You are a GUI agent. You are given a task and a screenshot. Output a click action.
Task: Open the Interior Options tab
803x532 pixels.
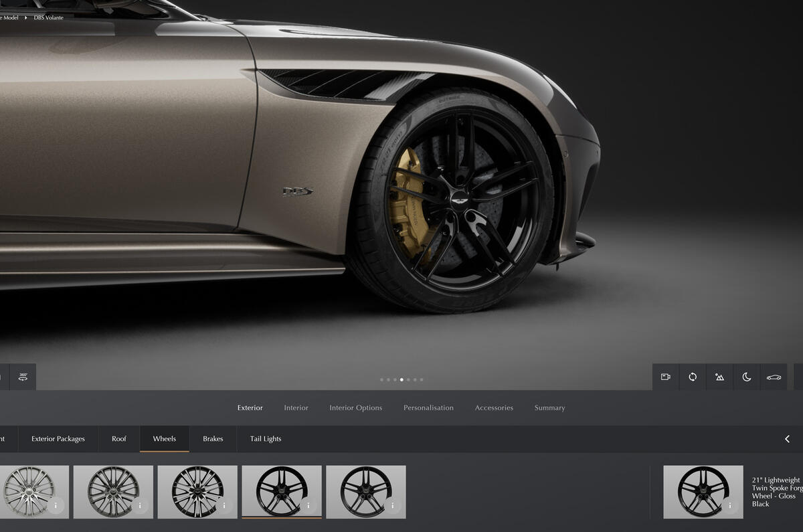pos(355,408)
